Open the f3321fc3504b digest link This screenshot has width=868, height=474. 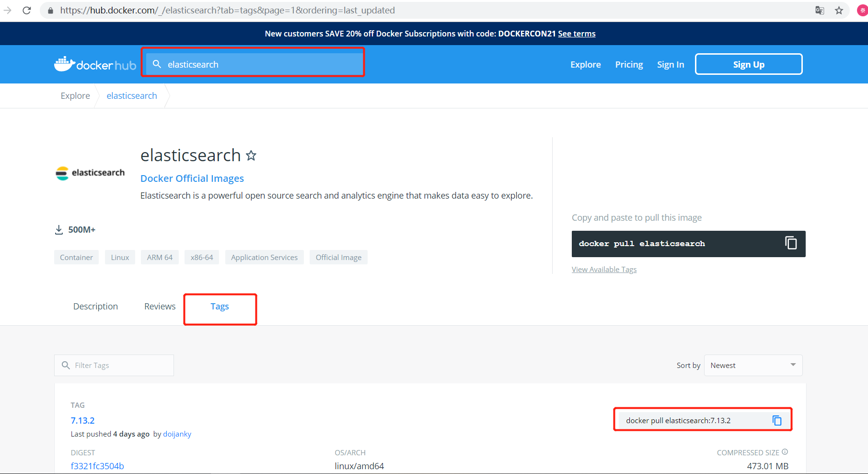point(97,466)
